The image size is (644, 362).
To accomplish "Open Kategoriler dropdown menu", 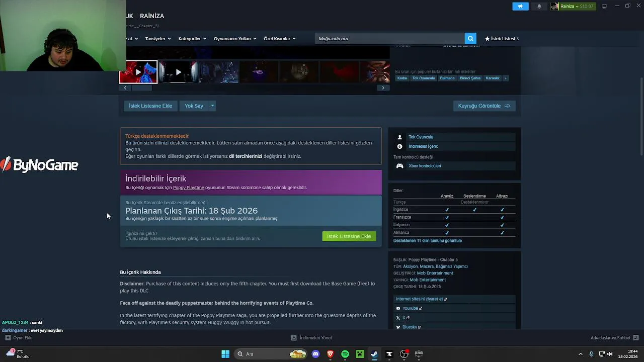I will click(192, 39).
